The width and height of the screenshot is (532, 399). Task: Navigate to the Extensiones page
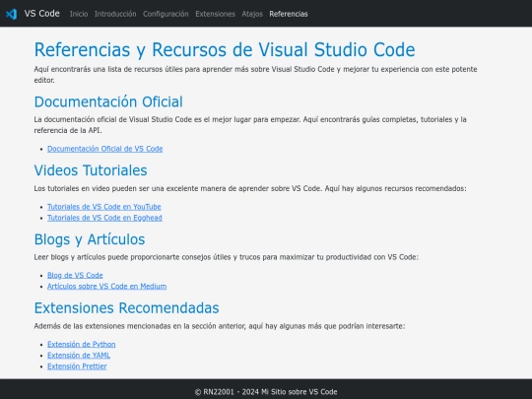coord(215,14)
